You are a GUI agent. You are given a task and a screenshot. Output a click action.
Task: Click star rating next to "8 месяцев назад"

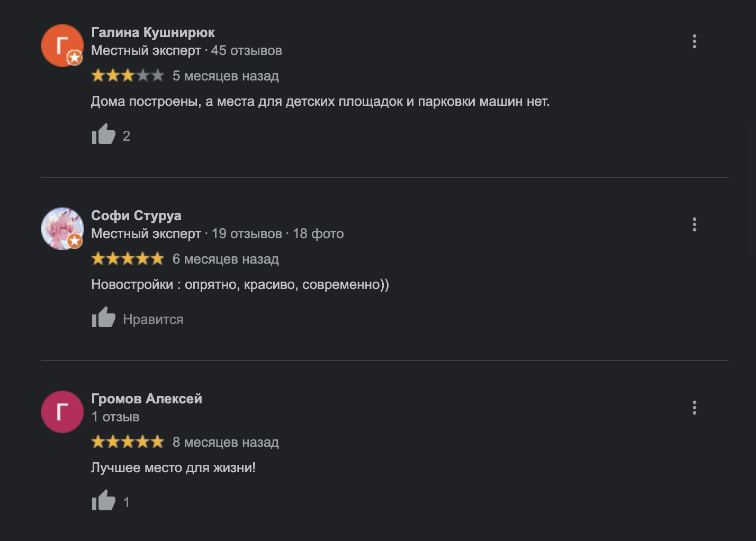pyautogui.click(x=128, y=442)
